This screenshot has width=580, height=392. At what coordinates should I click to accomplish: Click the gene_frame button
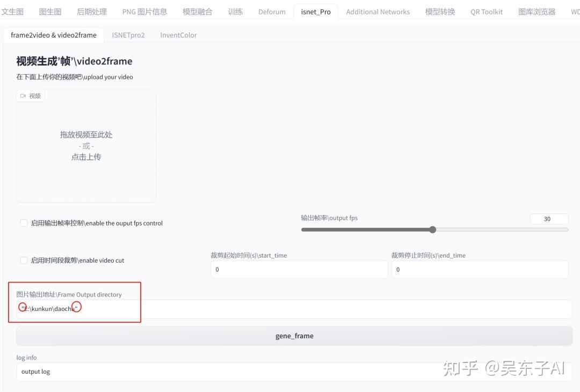point(294,336)
